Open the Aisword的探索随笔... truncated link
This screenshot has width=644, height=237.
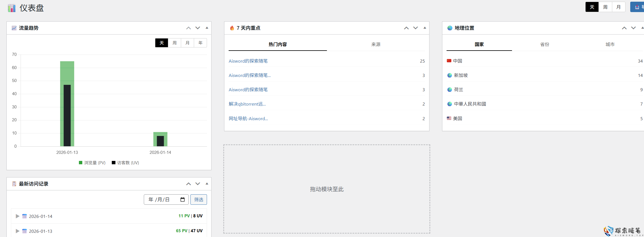pyautogui.click(x=250, y=75)
